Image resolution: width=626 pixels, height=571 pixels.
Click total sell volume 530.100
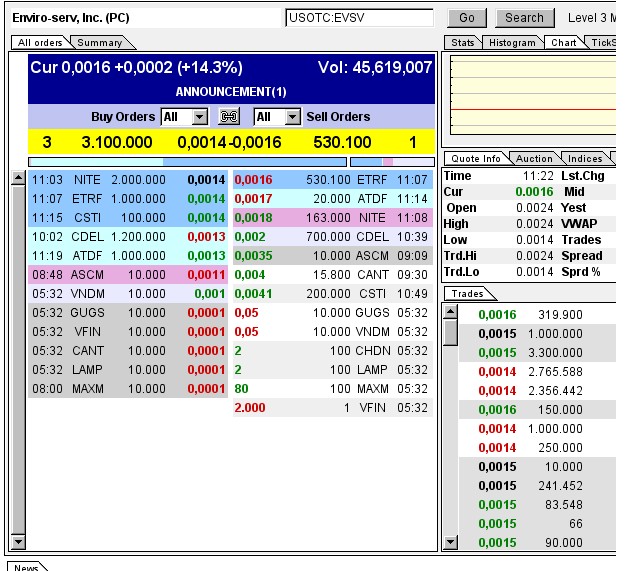[x=342, y=142]
